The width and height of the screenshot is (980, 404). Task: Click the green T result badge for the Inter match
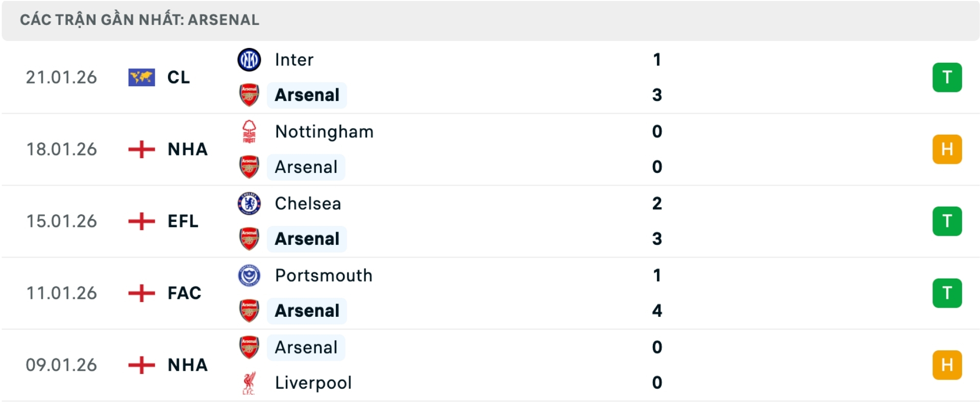[947, 77]
